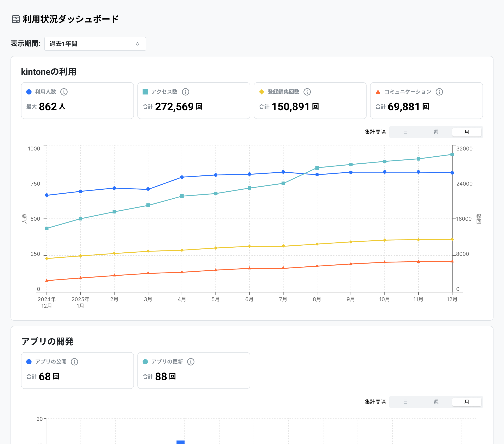This screenshot has height=444, width=504.
Task: Click info icon next to コミュニケーション
Action: tap(439, 92)
